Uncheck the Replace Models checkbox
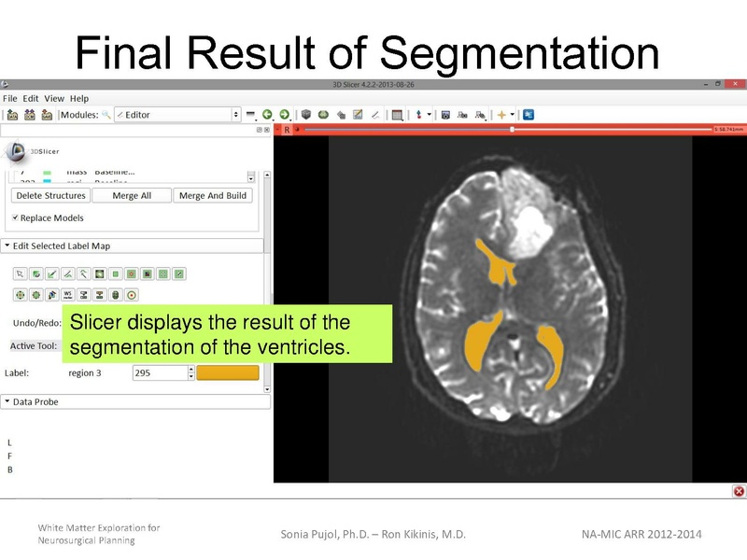This screenshot has height=560, width=747. coord(16,218)
